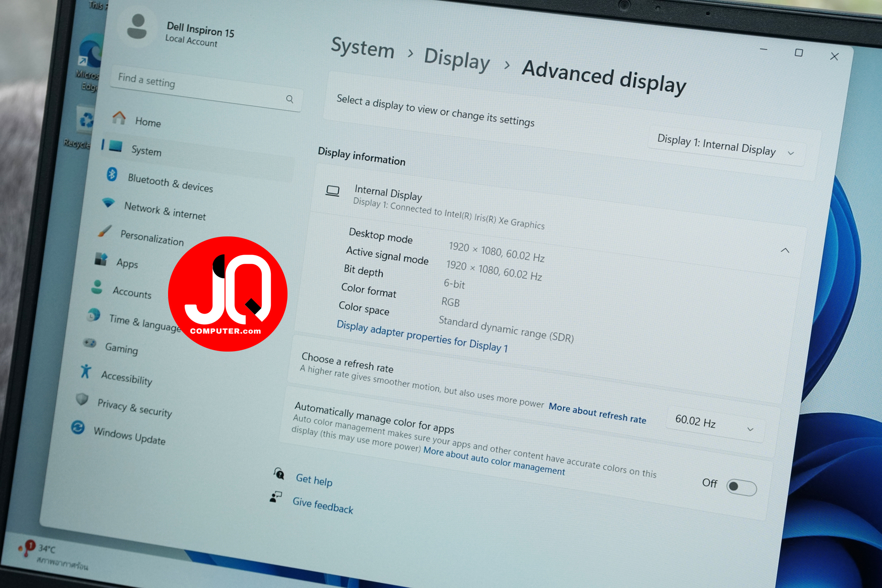Click the Network wifi icon

[108, 202]
